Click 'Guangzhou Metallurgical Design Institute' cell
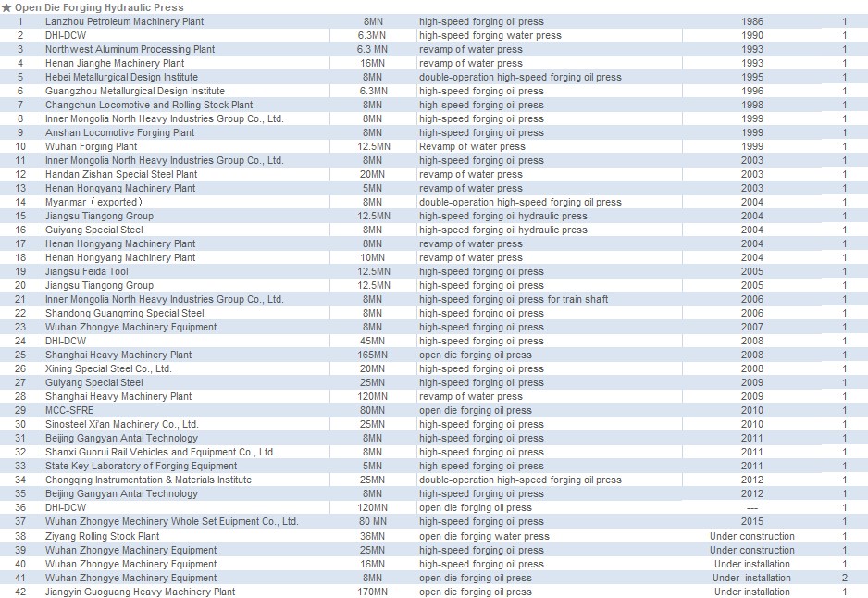Screen dimensions: 868x598 click(x=135, y=91)
